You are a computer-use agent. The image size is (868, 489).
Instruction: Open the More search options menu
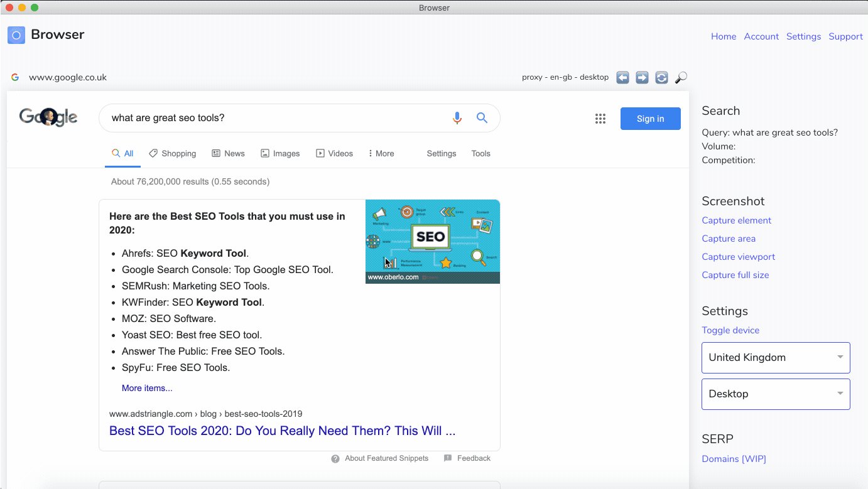(x=381, y=153)
